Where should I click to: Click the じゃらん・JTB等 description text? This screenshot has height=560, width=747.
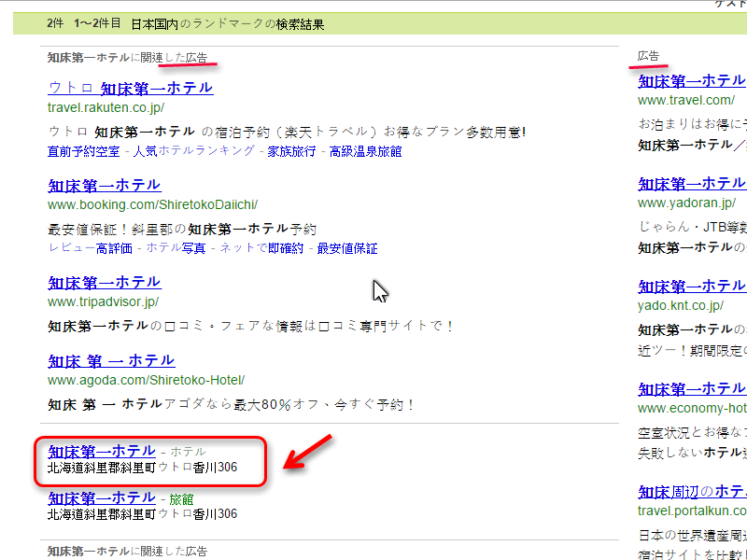tap(693, 227)
